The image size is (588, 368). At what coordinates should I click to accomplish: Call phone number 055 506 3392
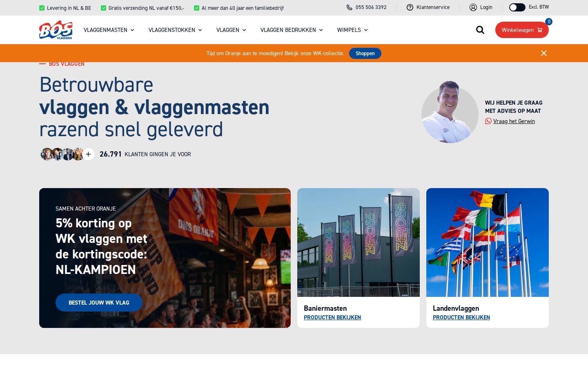371,7
